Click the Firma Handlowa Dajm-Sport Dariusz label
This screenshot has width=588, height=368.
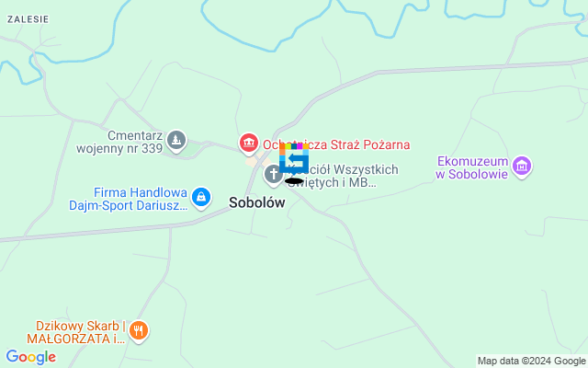128,199
